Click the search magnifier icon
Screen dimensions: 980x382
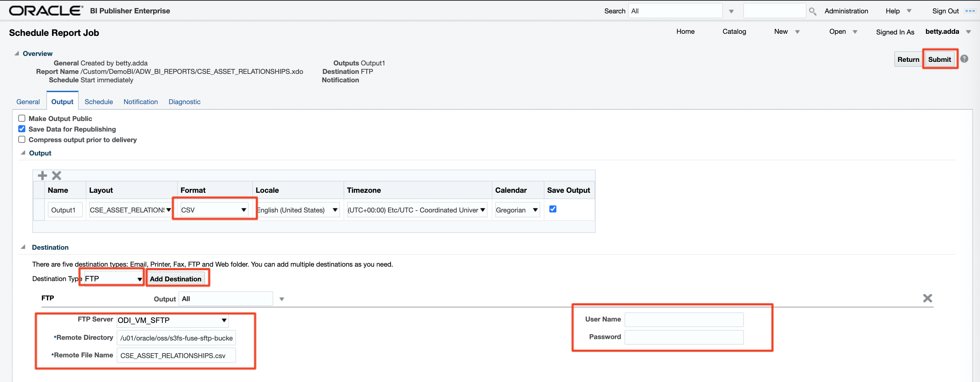tap(812, 11)
